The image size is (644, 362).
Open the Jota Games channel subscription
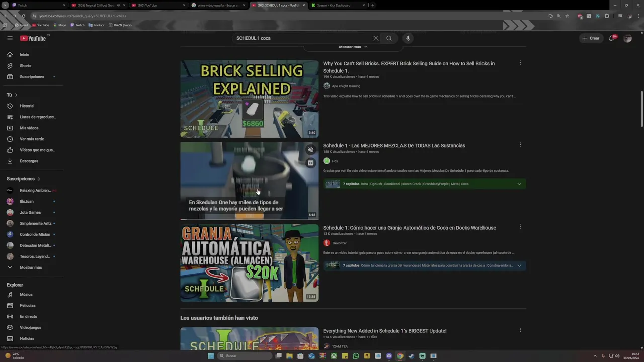(31, 213)
